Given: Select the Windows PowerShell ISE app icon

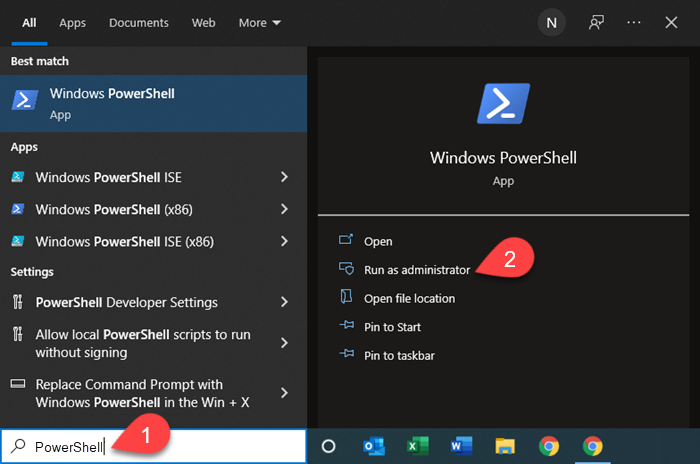Looking at the screenshot, I should coord(18,177).
